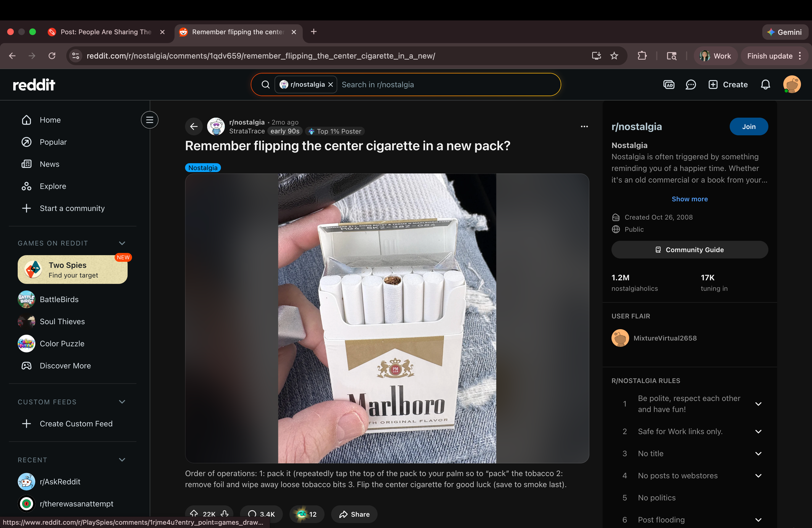Join the r/nostalgia community
The height and width of the screenshot is (528, 812).
(749, 126)
